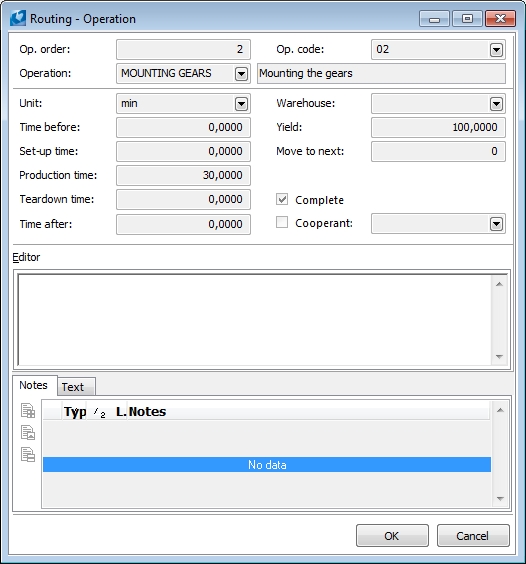This screenshot has height=564, width=526.
Task: Switch to the Text tab
Action: click(76, 387)
